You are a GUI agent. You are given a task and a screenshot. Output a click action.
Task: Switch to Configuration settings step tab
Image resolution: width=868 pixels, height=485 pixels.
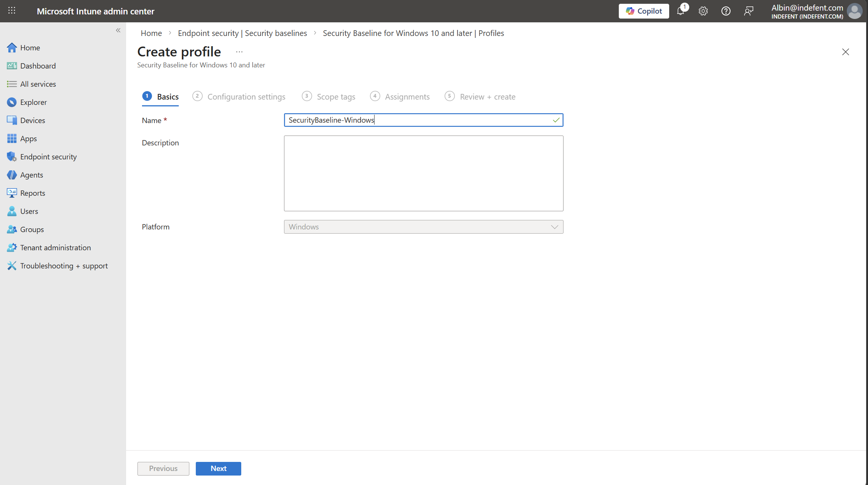tap(246, 97)
